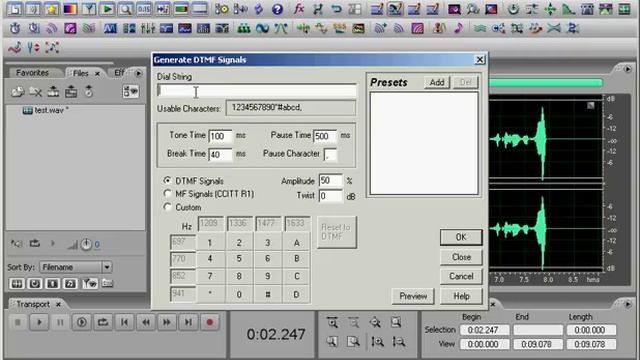Click the open file icon in Files panel
This screenshot has width=640, height=360.
[18, 92]
